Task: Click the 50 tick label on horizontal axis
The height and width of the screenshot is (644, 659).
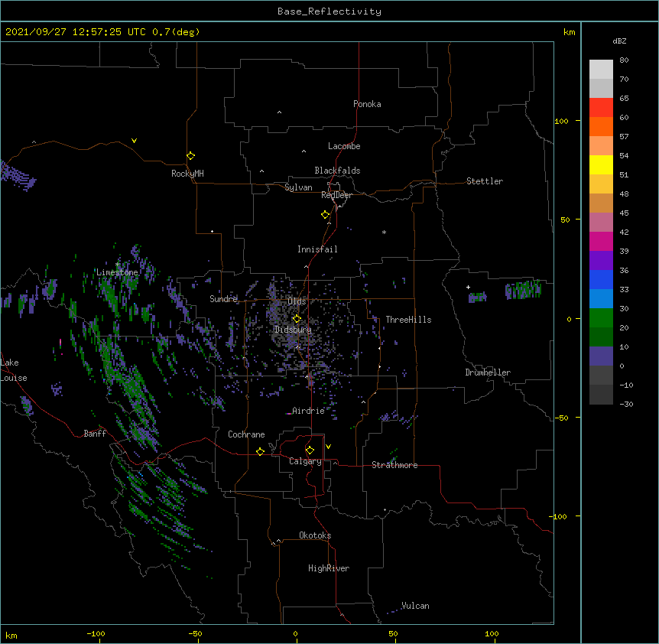Action: (x=392, y=633)
